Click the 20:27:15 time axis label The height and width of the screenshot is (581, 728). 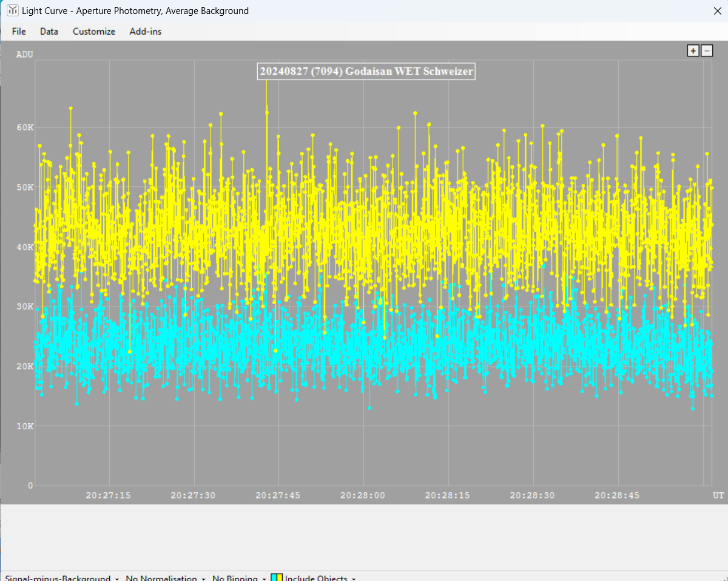[x=109, y=495]
